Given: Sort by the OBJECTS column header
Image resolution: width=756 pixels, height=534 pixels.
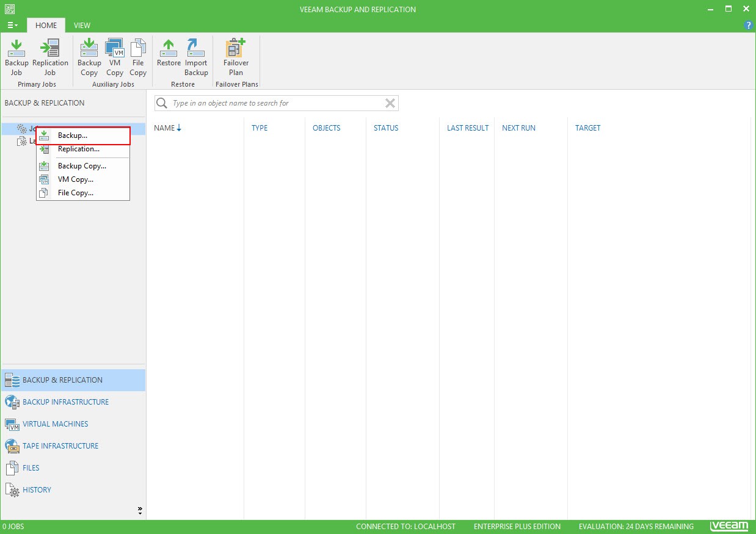Looking at the screenshot, I should coord(327,128).
